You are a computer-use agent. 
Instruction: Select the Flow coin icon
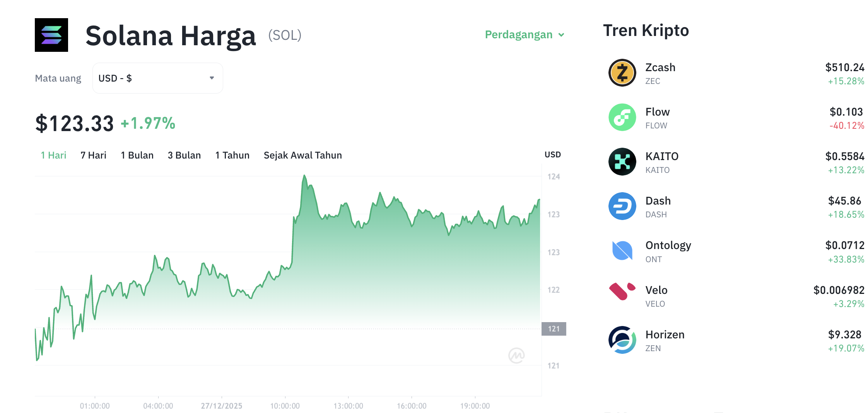pos(622,118)
